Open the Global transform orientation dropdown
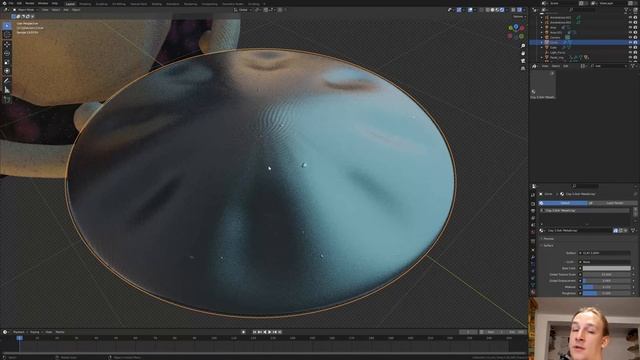This screenshot has height=360, width=640. tap(243, 10)
